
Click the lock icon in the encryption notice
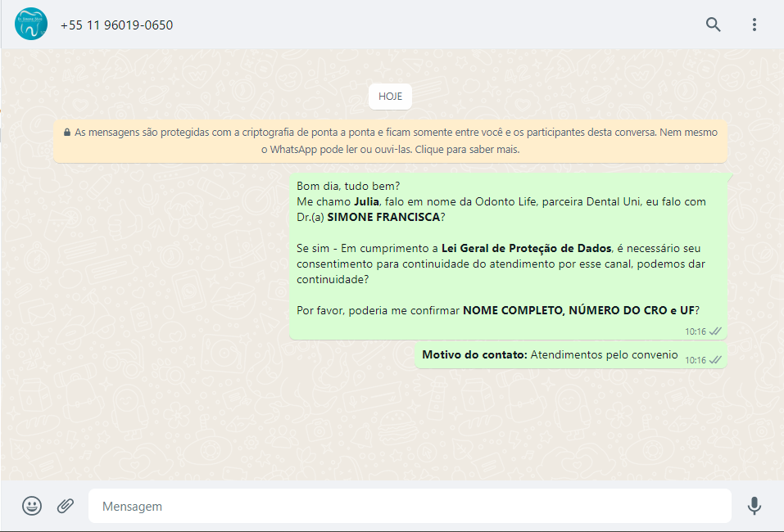pyautogui.click(x=67, y=133)
